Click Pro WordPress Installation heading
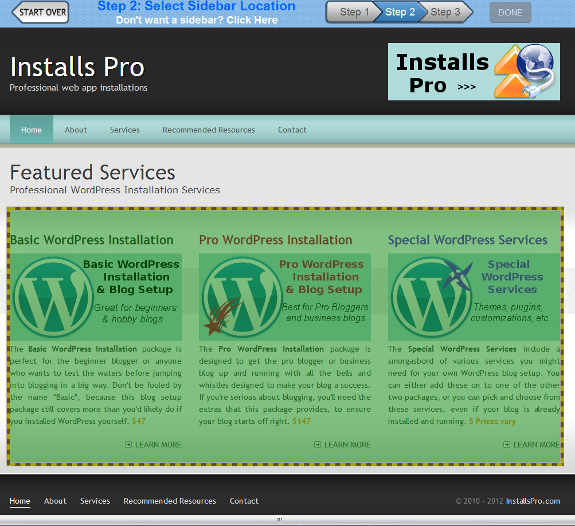Image resolution: width=575 pixels, height=526 pixels. click(x=275, y=240)
